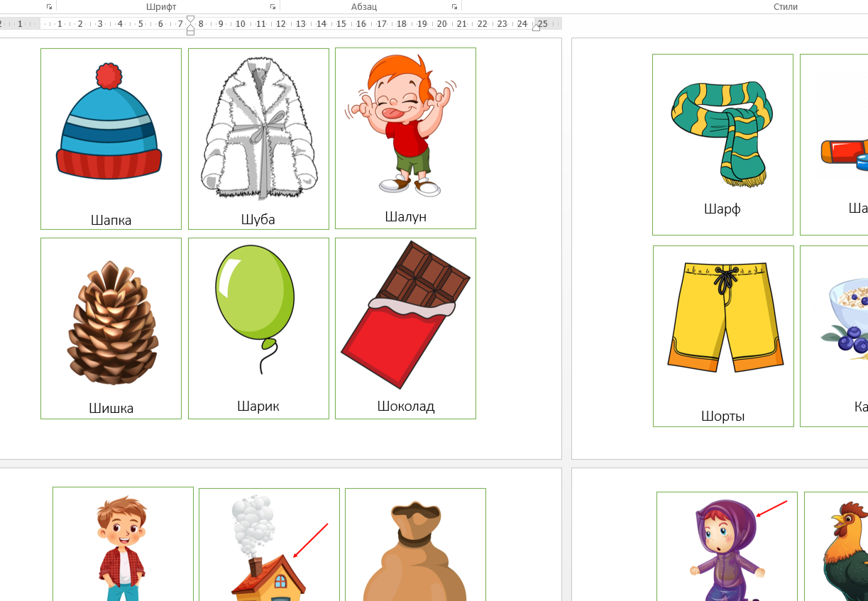
Task: Click the caption "Шишка"
Action: (111, 408)
